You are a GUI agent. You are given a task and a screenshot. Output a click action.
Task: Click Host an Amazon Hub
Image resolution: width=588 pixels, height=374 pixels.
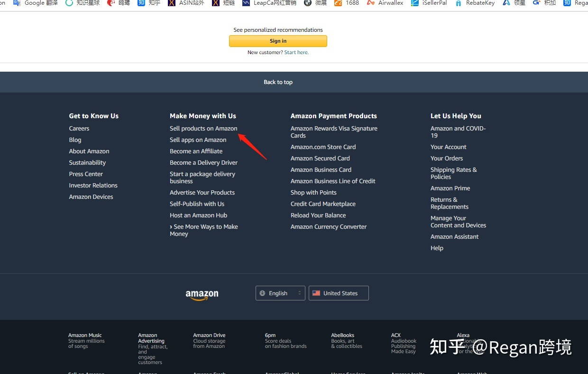[198, 215]
